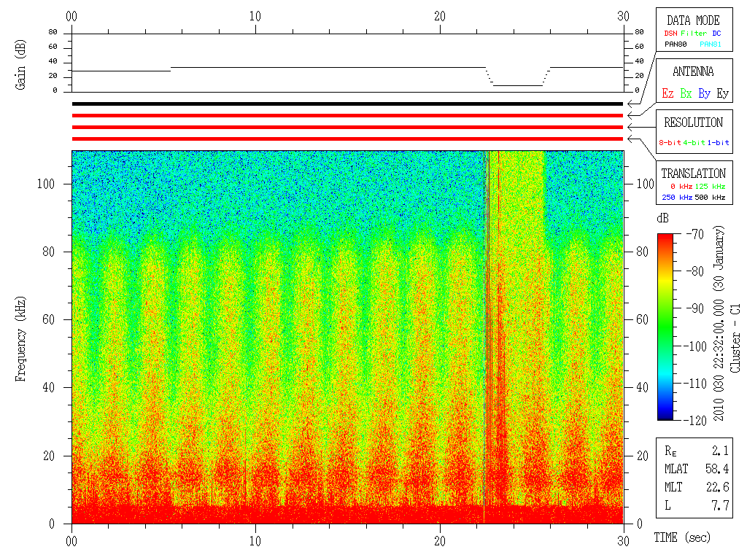Click the 125 kHz translation label
This screenshot has width=747, height=560.
(x=710, y=186)
